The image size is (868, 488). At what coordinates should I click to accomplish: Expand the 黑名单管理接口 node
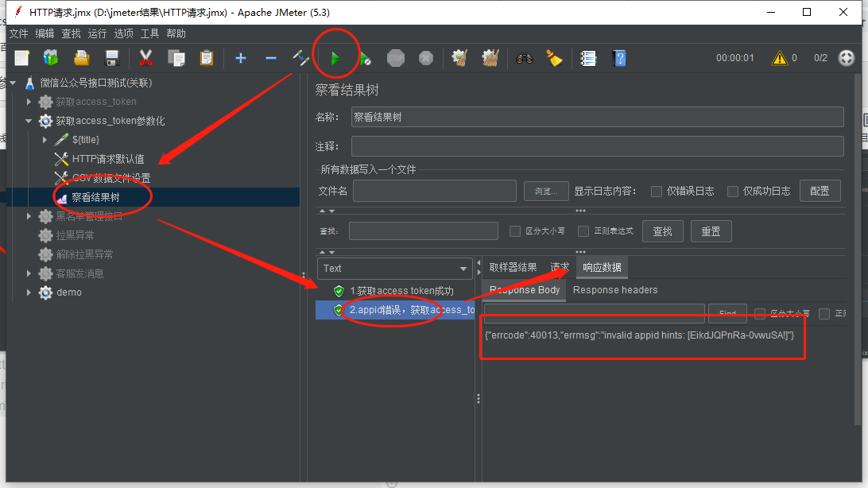click(x=29, y=216)
